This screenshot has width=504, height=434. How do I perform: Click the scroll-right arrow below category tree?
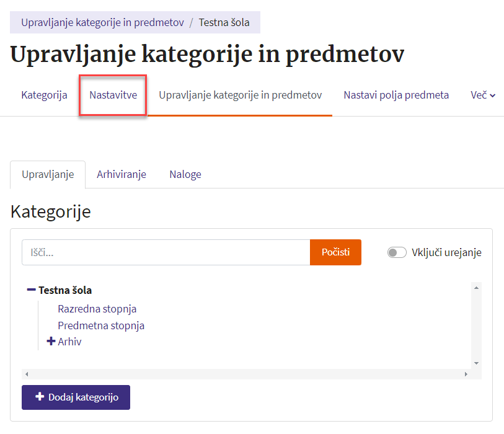pyautogui.click(x=466, y=374)
